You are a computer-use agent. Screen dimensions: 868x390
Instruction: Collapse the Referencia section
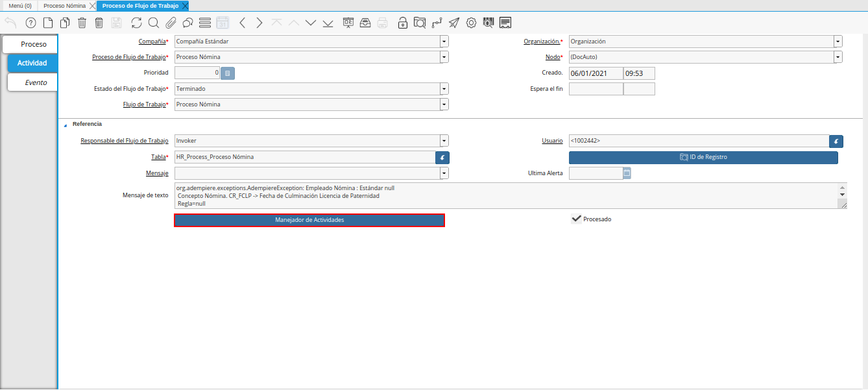tap(66, 124)
